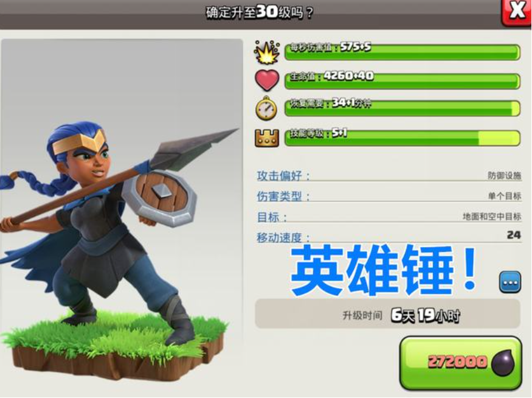532x398 pixels.
Task: Click the upgrade time 6天19小时 panel
Action: pyautogui.click(x=387, y=314)
